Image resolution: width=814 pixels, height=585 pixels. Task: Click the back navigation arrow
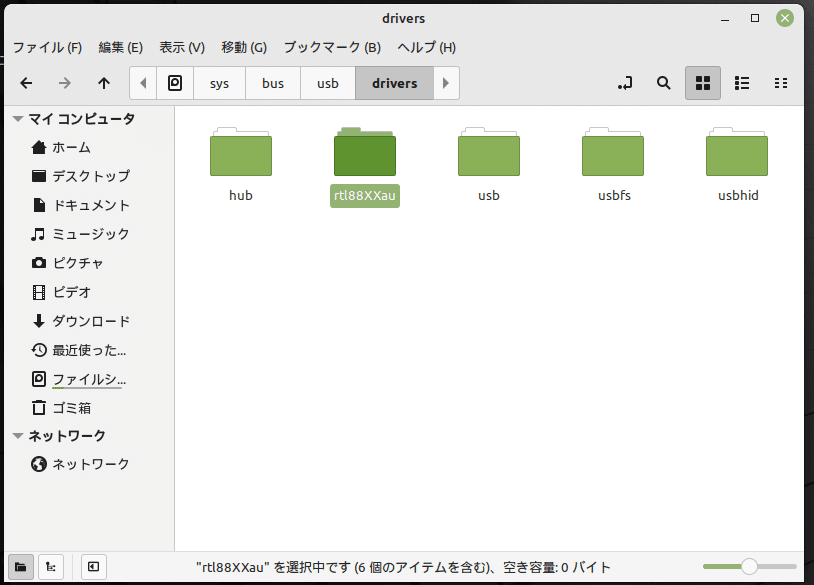[x=26, y=83]
